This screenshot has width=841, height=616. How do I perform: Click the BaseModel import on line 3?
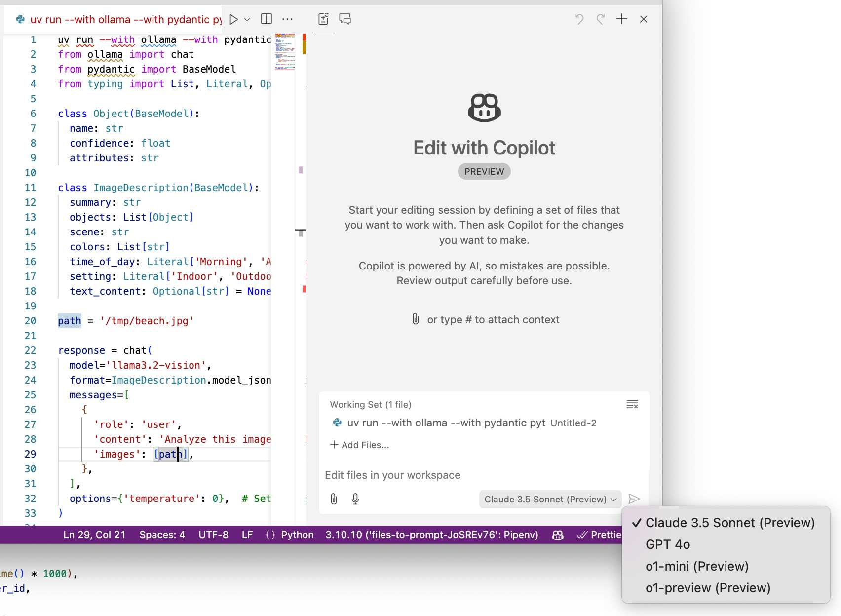[209, 69]
